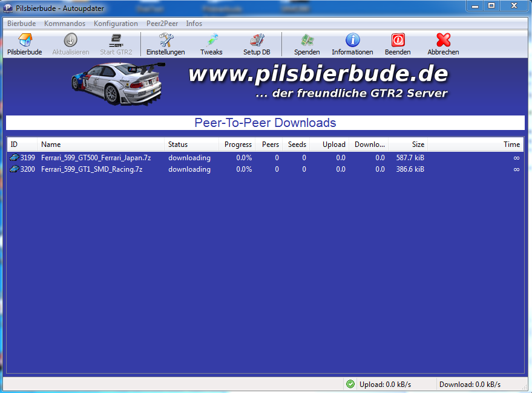Open the Tweaks toolbar icon
Screen dimensions: 532x393
[x=211, y=41]
